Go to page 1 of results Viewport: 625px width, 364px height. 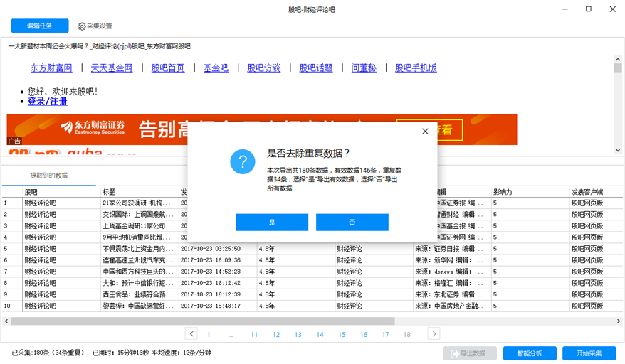pyautogui.click(x=209, y=335)
